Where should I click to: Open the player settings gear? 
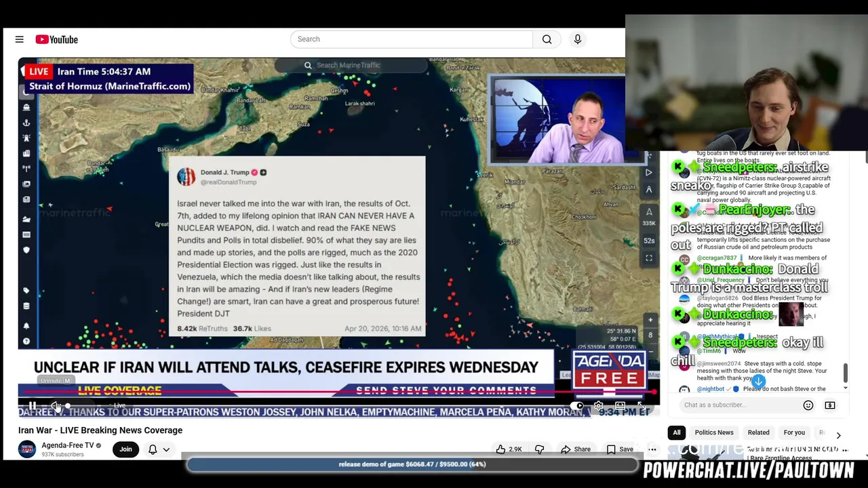point(598,406)
